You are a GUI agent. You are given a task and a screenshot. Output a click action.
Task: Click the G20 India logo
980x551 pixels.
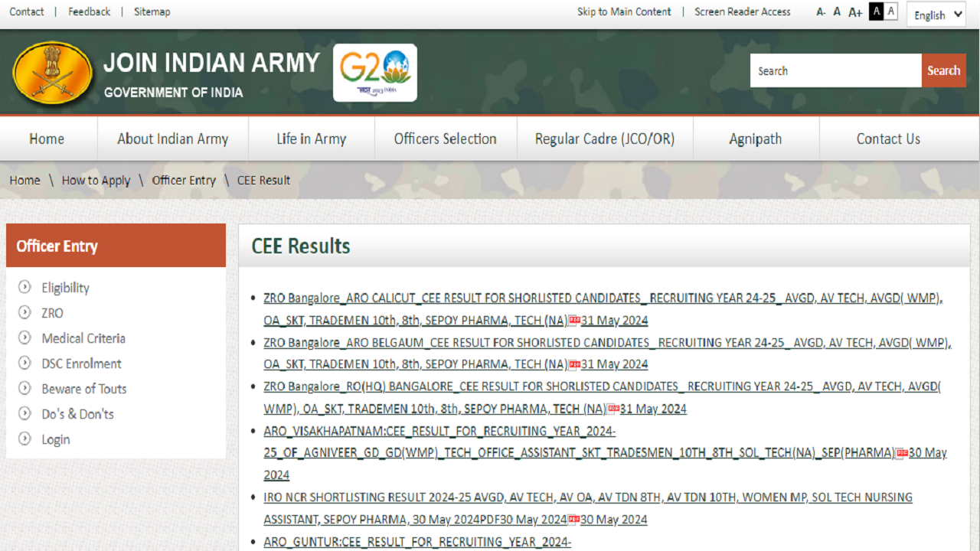[375, 73]
